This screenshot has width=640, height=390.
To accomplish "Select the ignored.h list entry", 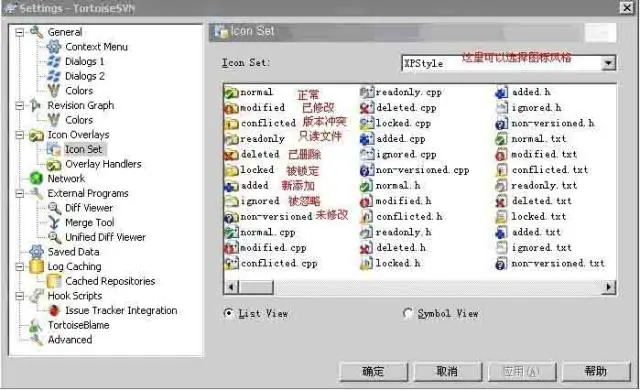I will (x=528, y=108).
